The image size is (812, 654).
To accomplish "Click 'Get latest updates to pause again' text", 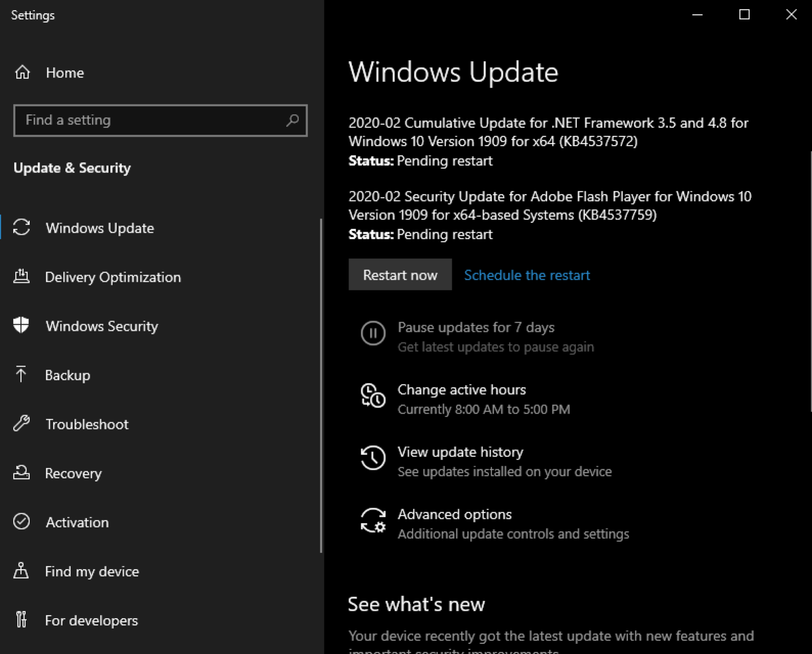I will 496,347.
